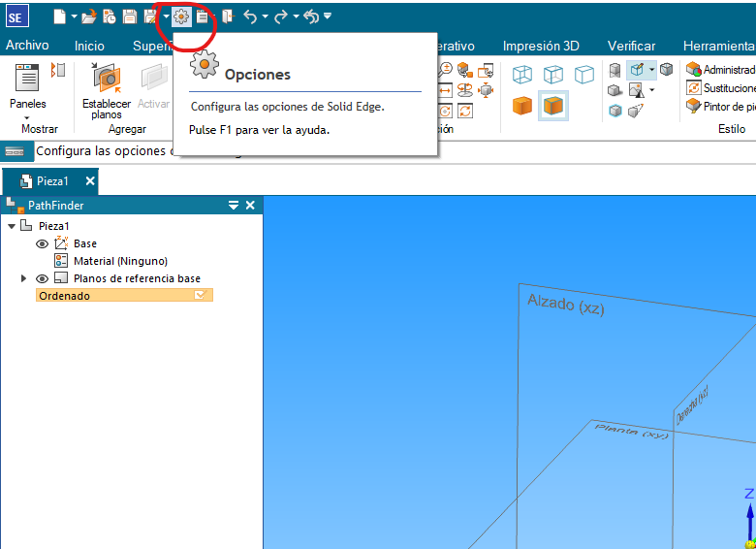Expand the Planos de referencia base node
This screenshot has width=756, height=549.
(x=24, y=278)
